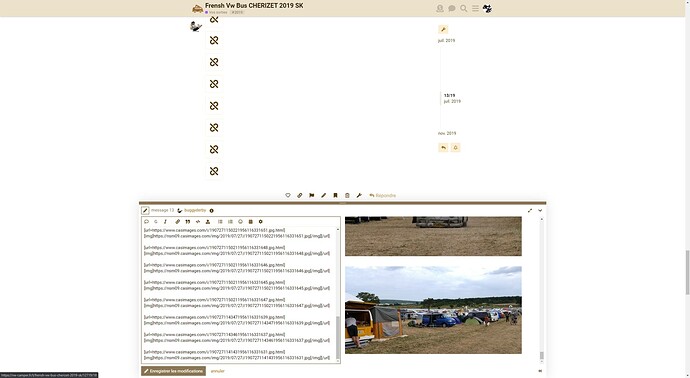This screenshot has height=378, width=690.
Task: Click the url line ending 16331651.jpg.html
Action: (x=214, y=230)
